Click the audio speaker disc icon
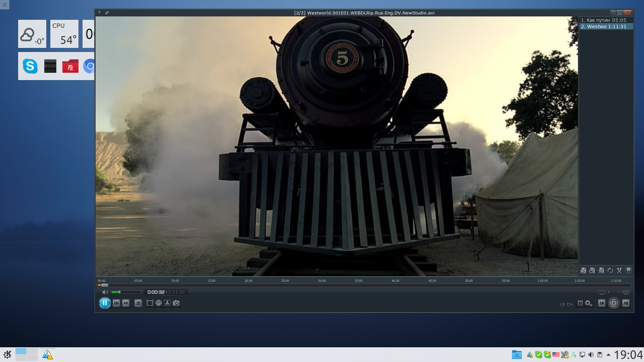The width and height of the screenshot is (644, 362). [159, 303]
